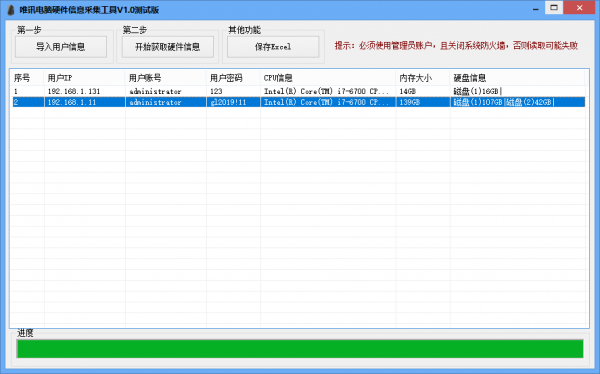Maximize the window
The height and width of the screenshot is (374, 600).
coord(554,8)
